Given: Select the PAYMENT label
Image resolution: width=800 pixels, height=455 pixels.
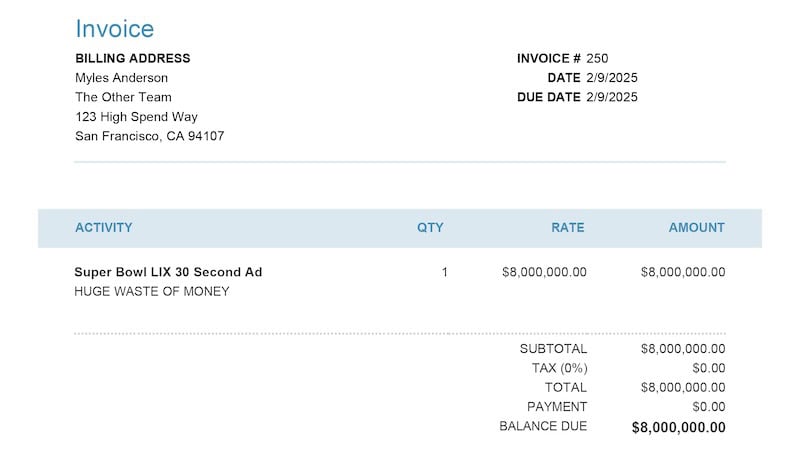Looking at the screenshot, I should tap(557, 407).
